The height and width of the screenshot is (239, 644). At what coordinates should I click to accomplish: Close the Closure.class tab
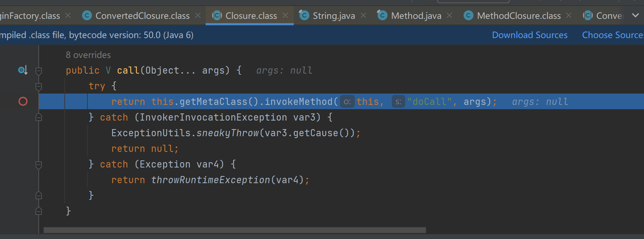(x=285, y=16)
